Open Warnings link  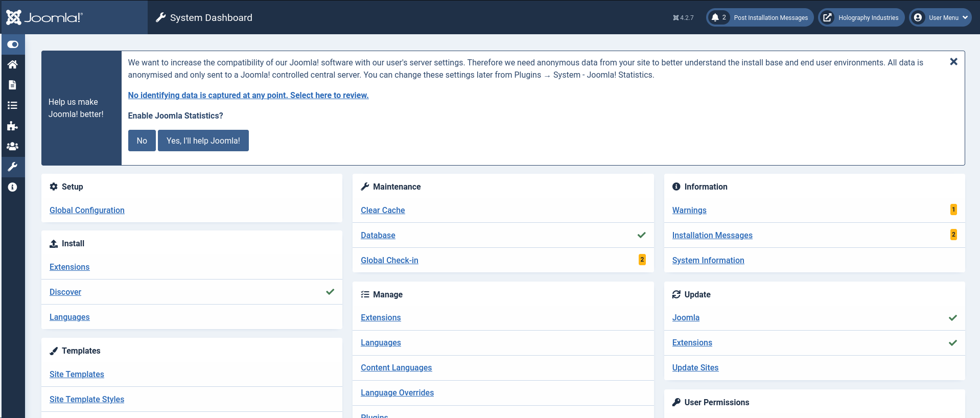[689, 210]
